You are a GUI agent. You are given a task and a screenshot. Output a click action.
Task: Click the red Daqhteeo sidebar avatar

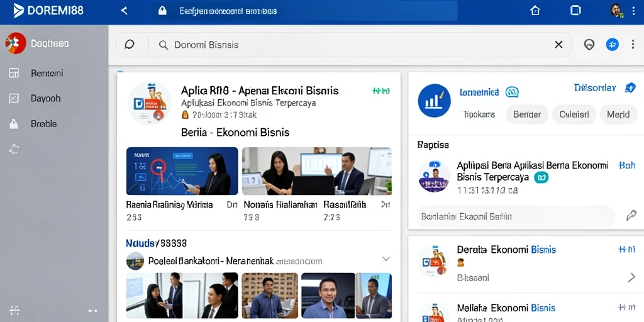tap(16, 43)
